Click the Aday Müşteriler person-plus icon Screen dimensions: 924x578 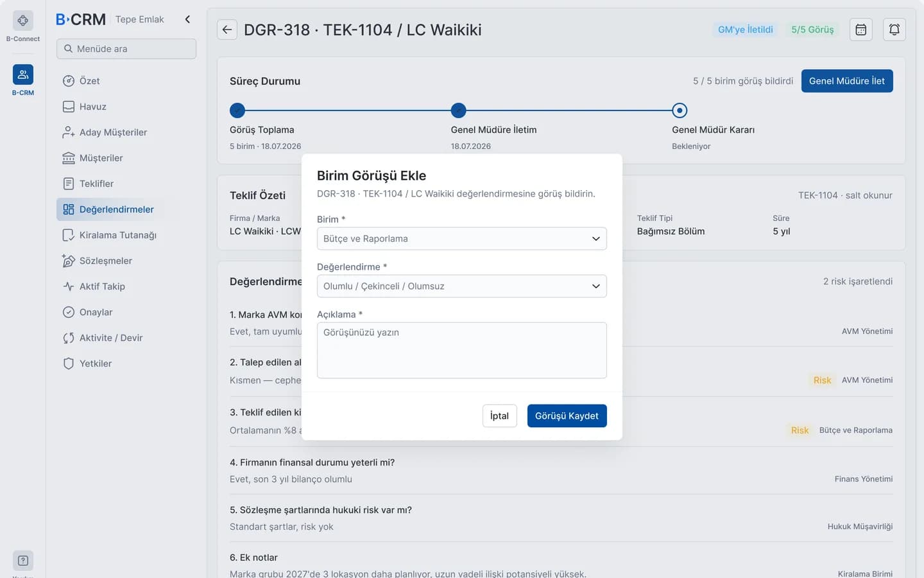(69, 132)
